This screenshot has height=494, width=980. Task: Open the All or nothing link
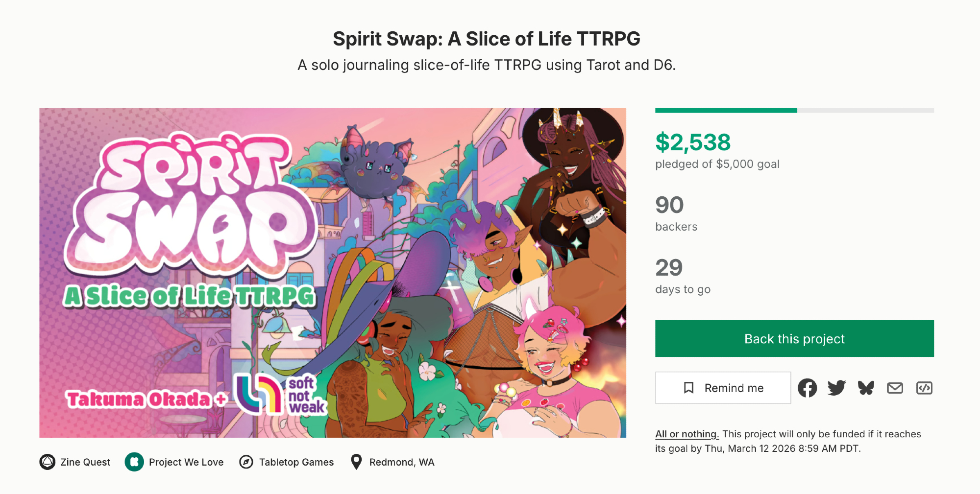click(x=686, y=434)
